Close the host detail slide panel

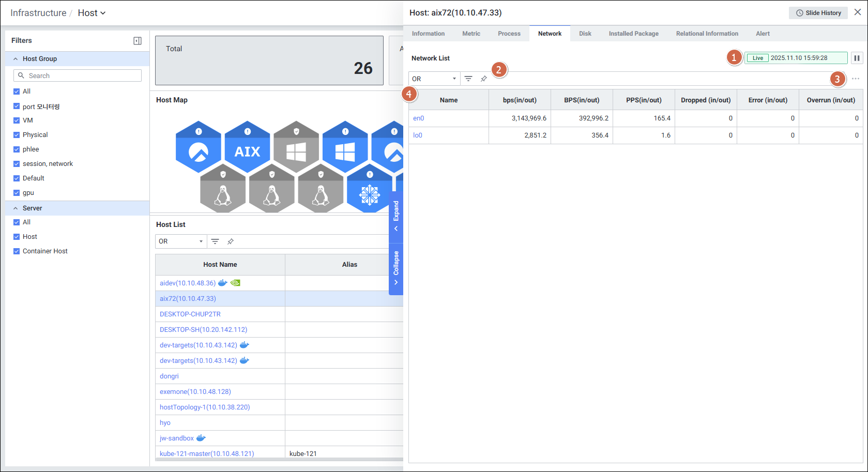coord(857,12)
